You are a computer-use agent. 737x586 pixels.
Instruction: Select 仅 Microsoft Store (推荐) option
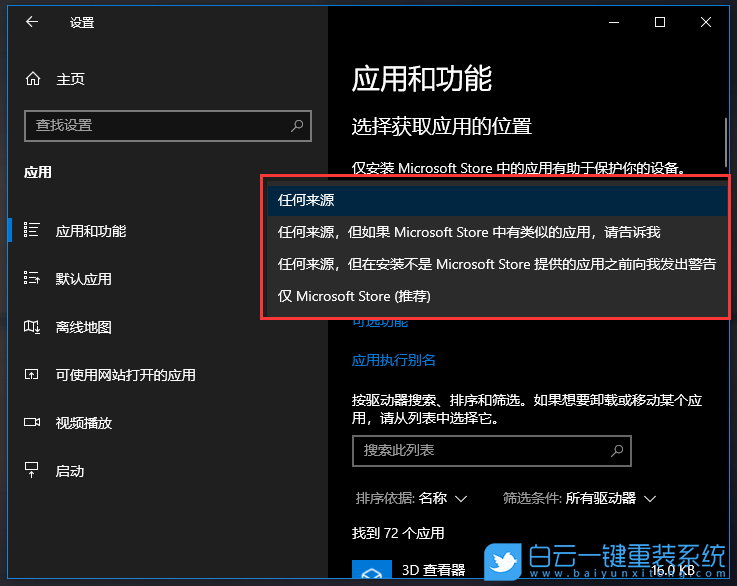497,296
